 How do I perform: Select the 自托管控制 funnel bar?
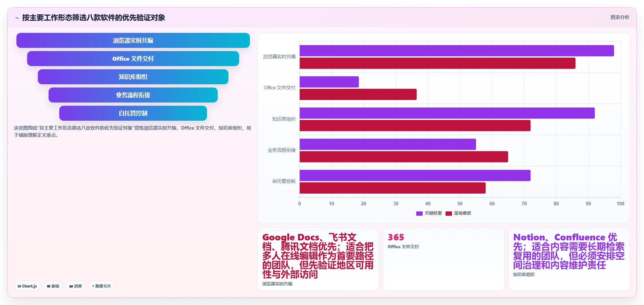[x=133, y=113]
